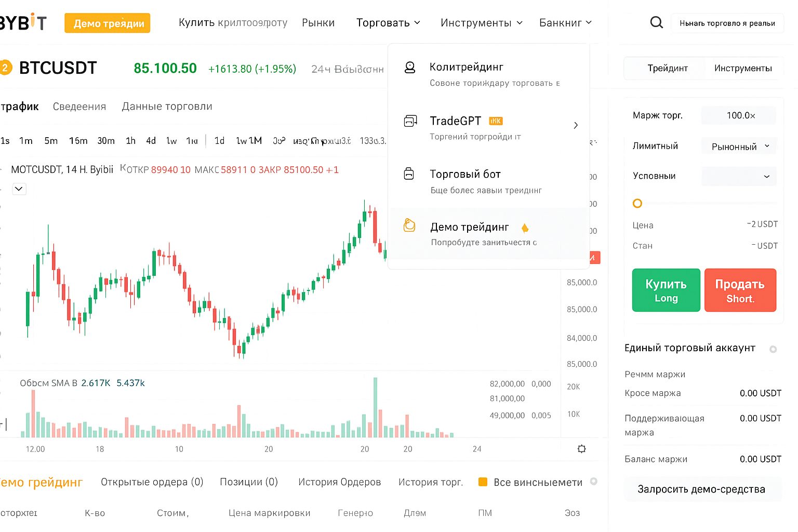This screenshot has height=532, width=798.
Task: Click the Кросе маржа 0.00 USDT value
Action: click(x=761, y=393)
